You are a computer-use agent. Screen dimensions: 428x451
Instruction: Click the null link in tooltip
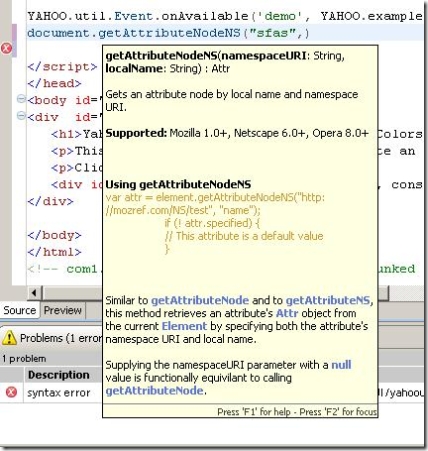pos(341,365)
